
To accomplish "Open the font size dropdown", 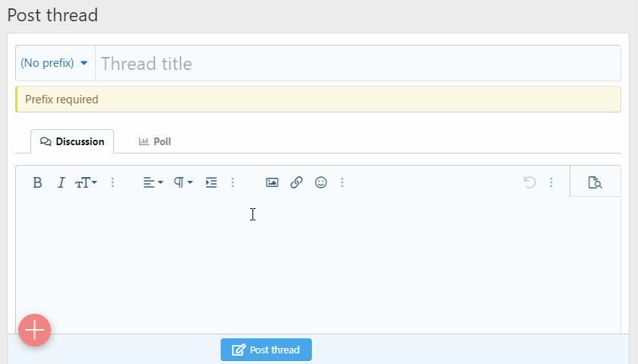I will click(86, 182).
